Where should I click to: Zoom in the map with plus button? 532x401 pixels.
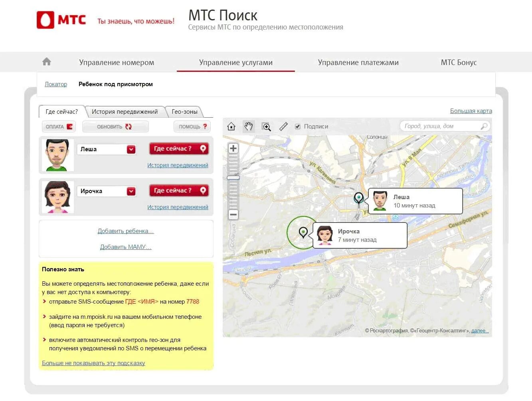(x=233, y=148)
